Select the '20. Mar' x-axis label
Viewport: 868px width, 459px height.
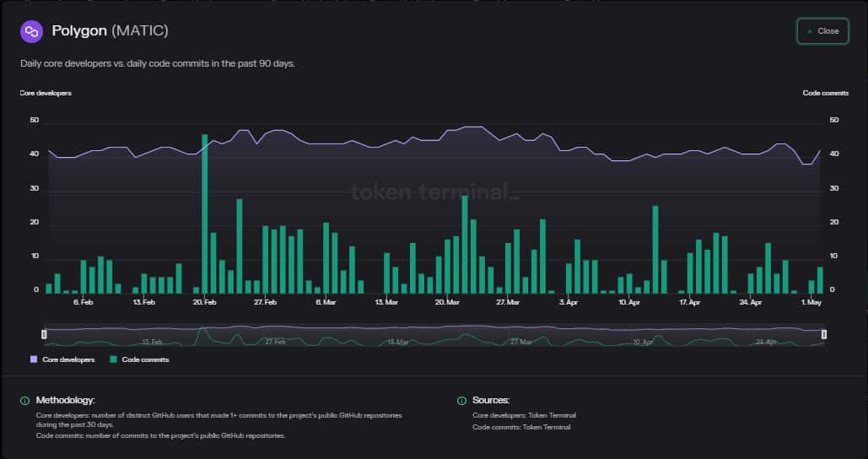coord(447,302)
